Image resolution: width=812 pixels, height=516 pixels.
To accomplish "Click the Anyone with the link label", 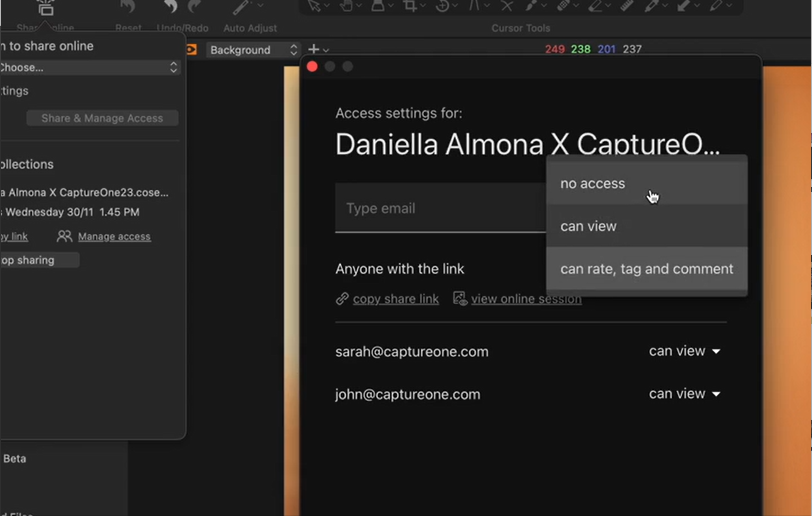I will [400, 269].
